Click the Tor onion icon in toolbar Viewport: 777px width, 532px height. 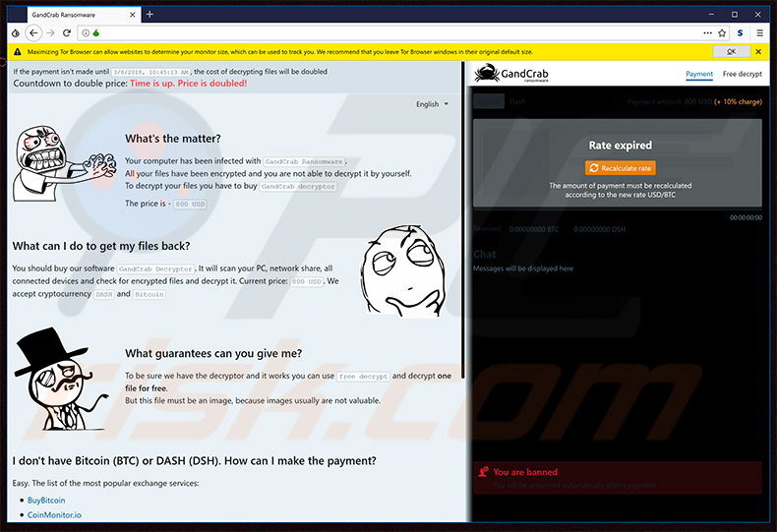click(16, 33)
